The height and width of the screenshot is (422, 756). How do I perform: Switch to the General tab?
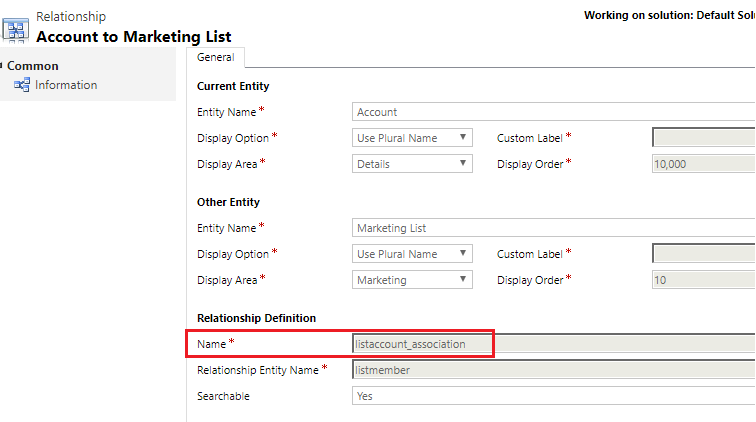216,57
